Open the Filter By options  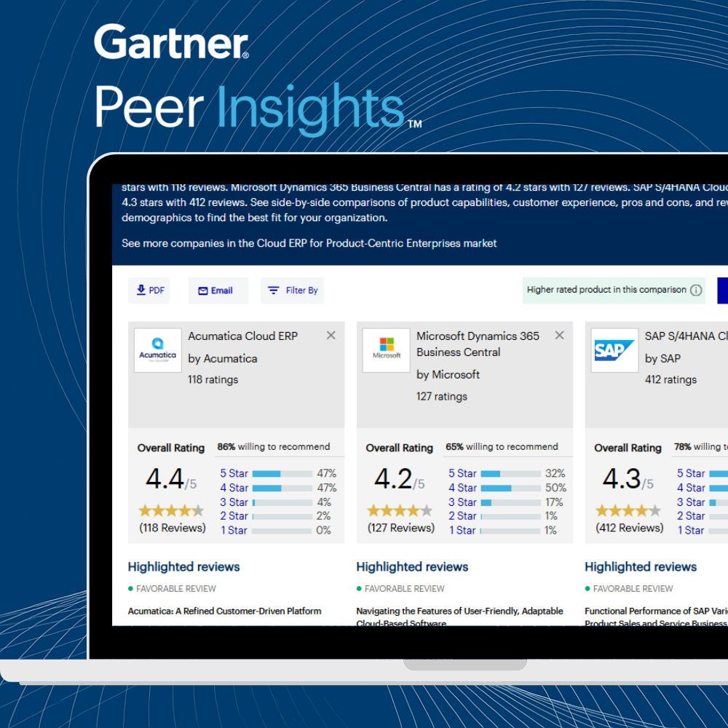pyautogui.click(x=293, y=290)
